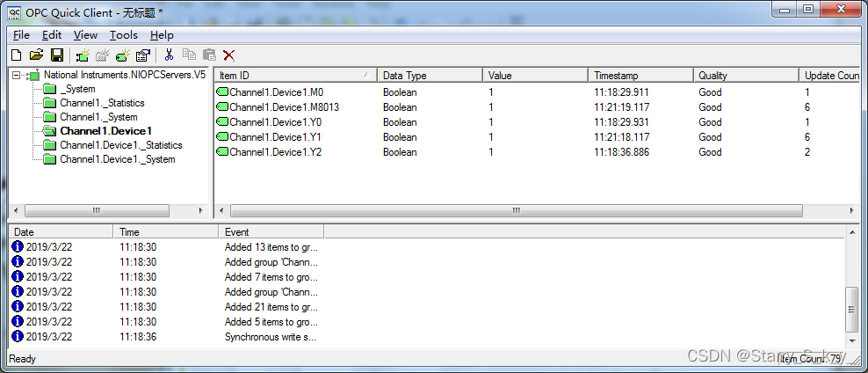Click the folder icon beside Channel1._Statistics
Image resolution: width=868 pixels, height=373 pixels.
click(50, 103)
